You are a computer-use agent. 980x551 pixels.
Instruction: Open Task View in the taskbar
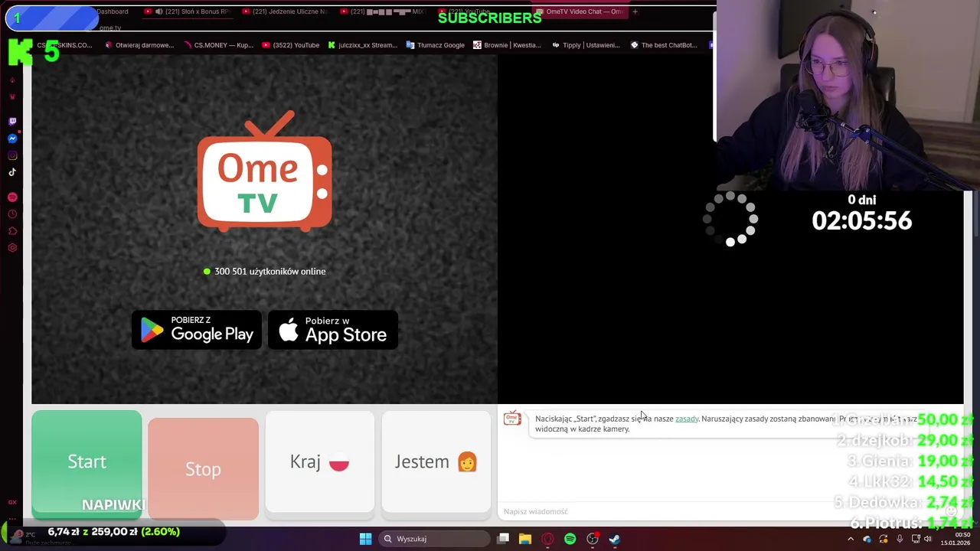coord(503,539)
